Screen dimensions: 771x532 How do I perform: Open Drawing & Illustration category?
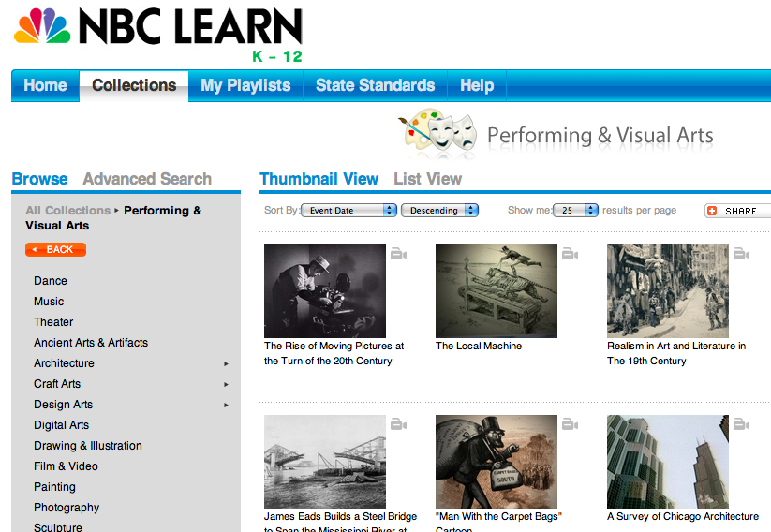coord(87,446)
